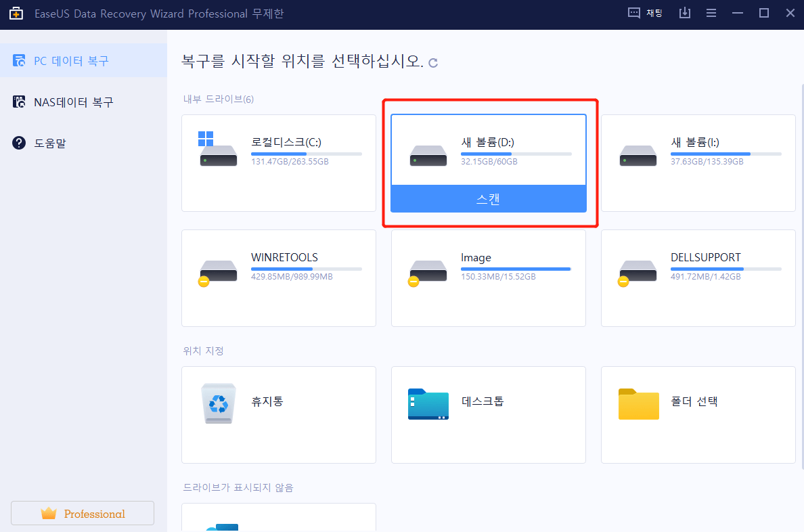The width and height of the screenshot is (804, 532).
Task: Click the DELLSUPPORT drive icon
Action: pos(637,272)
